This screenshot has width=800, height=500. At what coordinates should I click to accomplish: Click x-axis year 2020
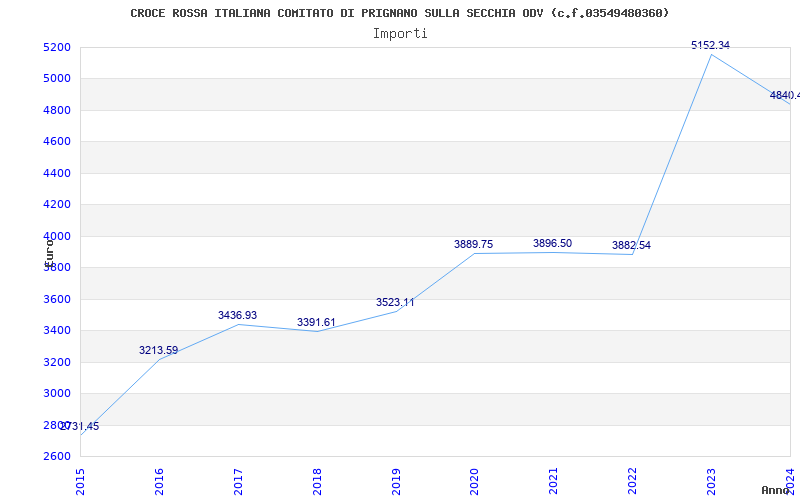[474, 481]
